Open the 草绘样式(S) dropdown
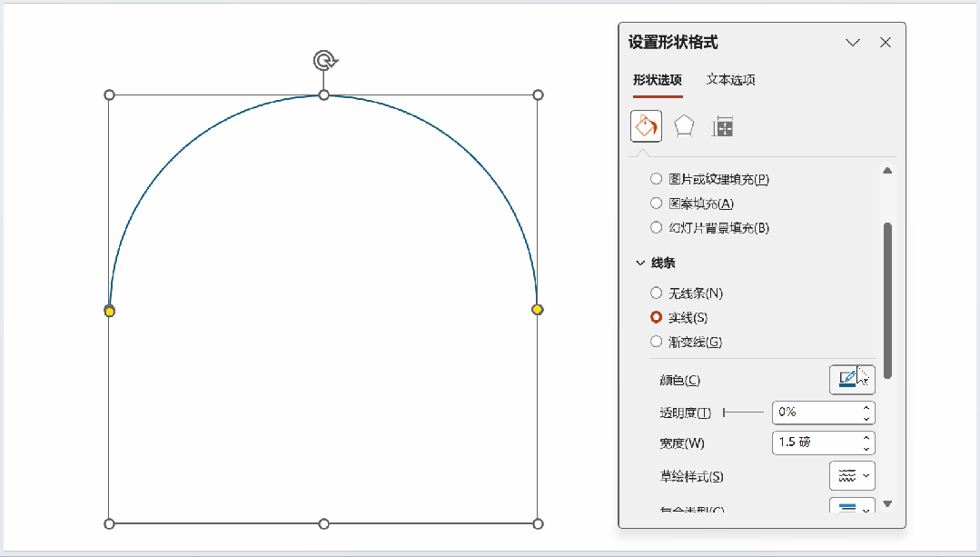This screenshot has height=557, width=980. click(x=852, y=476)
